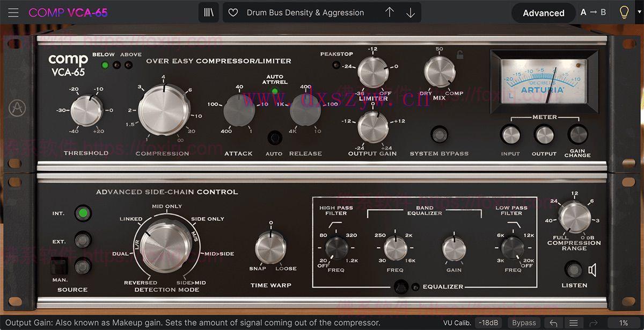644x330 pixels.
Task: Click the Limiter knob
Action: click(x=373, y=73)
